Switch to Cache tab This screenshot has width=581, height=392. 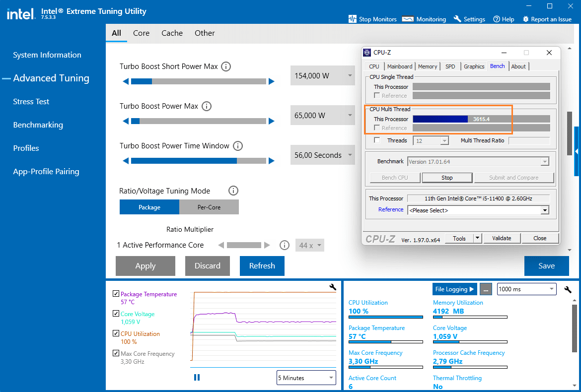click(x=172, y=33)
